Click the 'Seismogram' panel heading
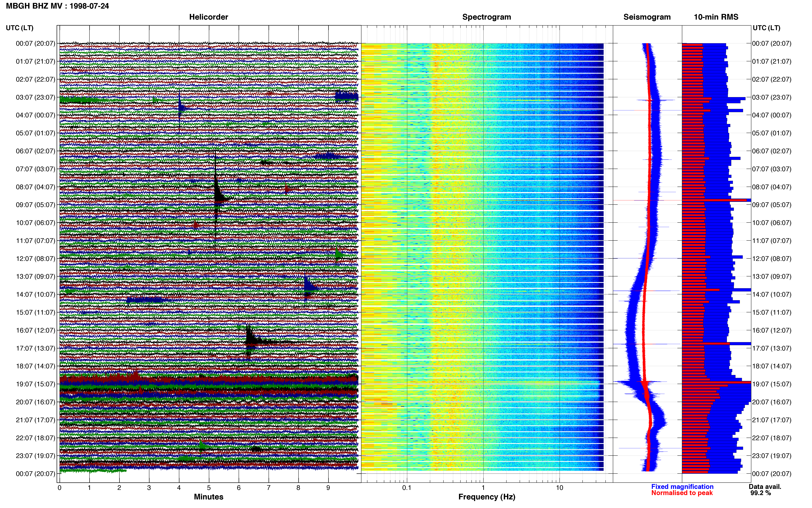 [x=647, y=17]
